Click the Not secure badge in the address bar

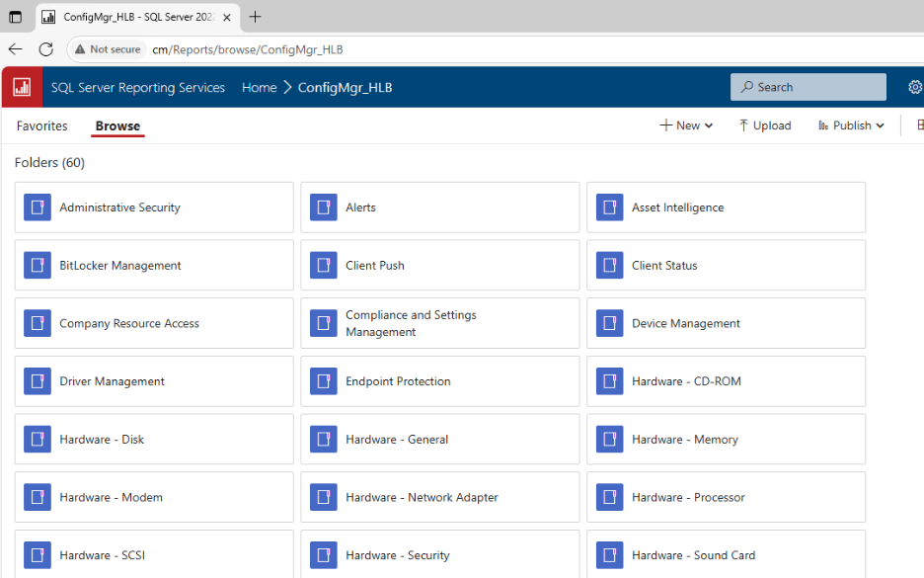pos(107,48)
